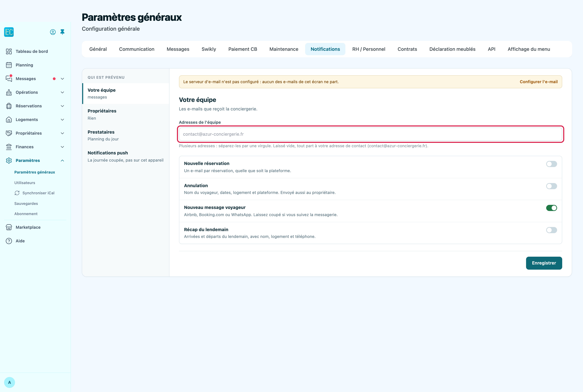Click the Messages unread red dot
The width and height of the screenshot is (583, 392).
(x=54, y=79)
